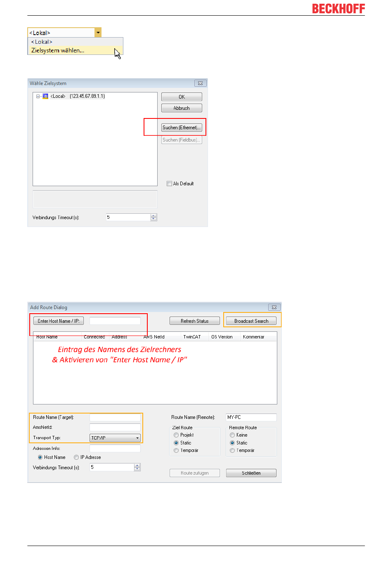Open the <Lokal> target system dropdown arrow
The height and width of the screenshot is (565, 392).
click(x=98, y=33)
